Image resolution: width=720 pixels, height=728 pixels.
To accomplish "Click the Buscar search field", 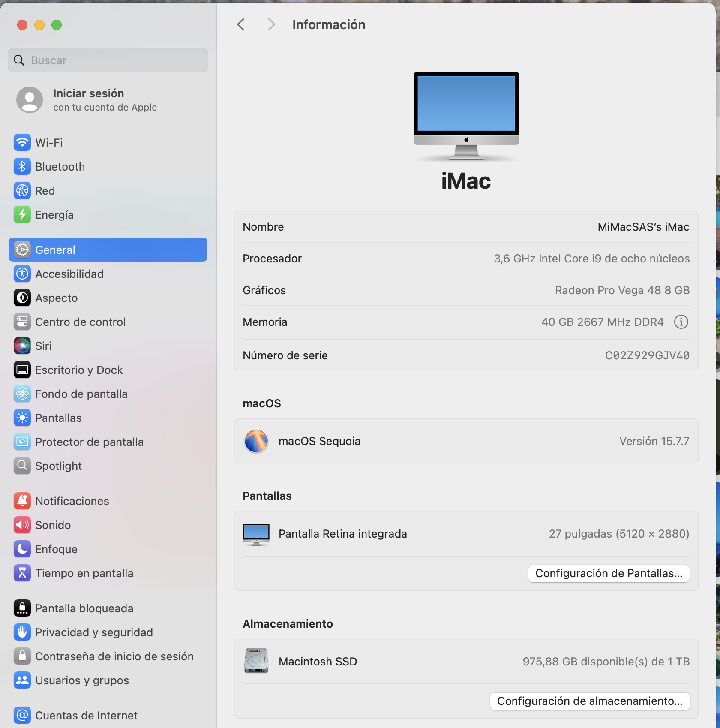I will click(108, 60).
